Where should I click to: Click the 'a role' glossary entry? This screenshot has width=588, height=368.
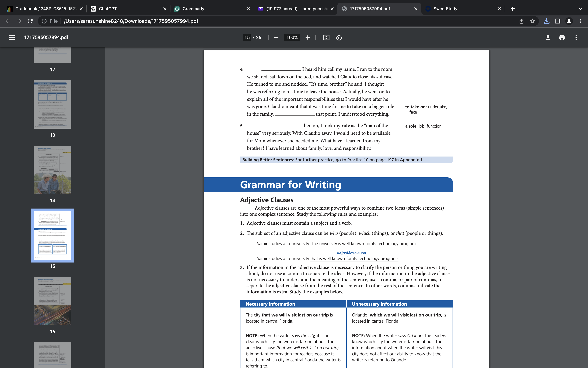[423, 126]
